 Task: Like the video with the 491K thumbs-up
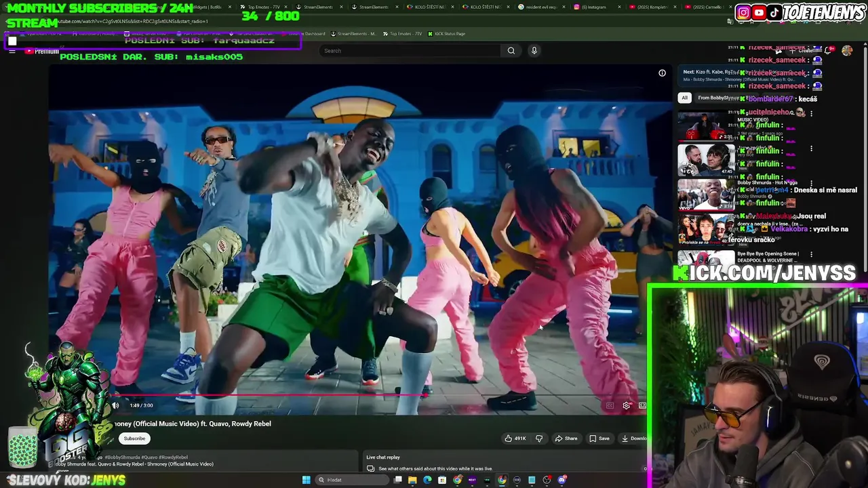click(515, 439)
